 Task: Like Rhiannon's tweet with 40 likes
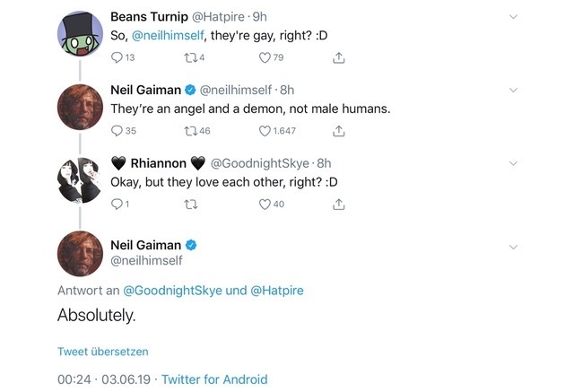[265, 205]
